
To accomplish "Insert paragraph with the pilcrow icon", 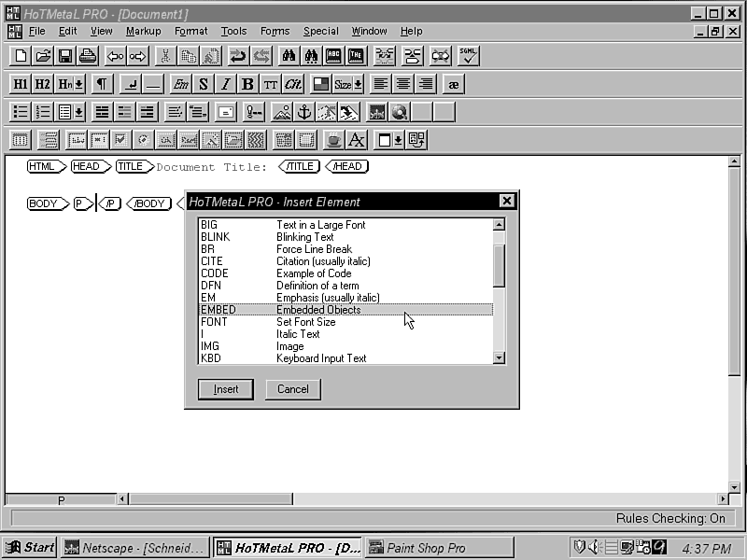I will [x=102, y=84].
